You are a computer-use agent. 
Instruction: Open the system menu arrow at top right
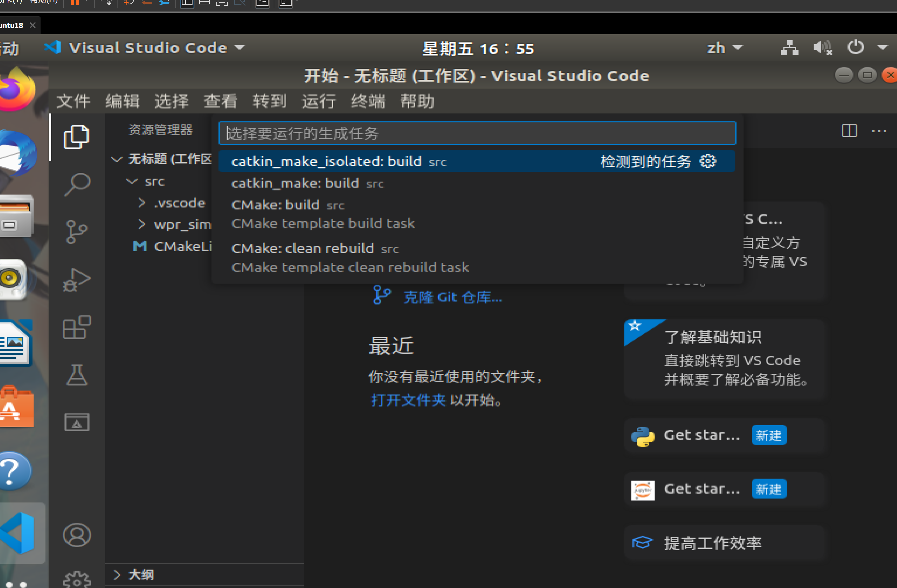[x=882, y=48]
